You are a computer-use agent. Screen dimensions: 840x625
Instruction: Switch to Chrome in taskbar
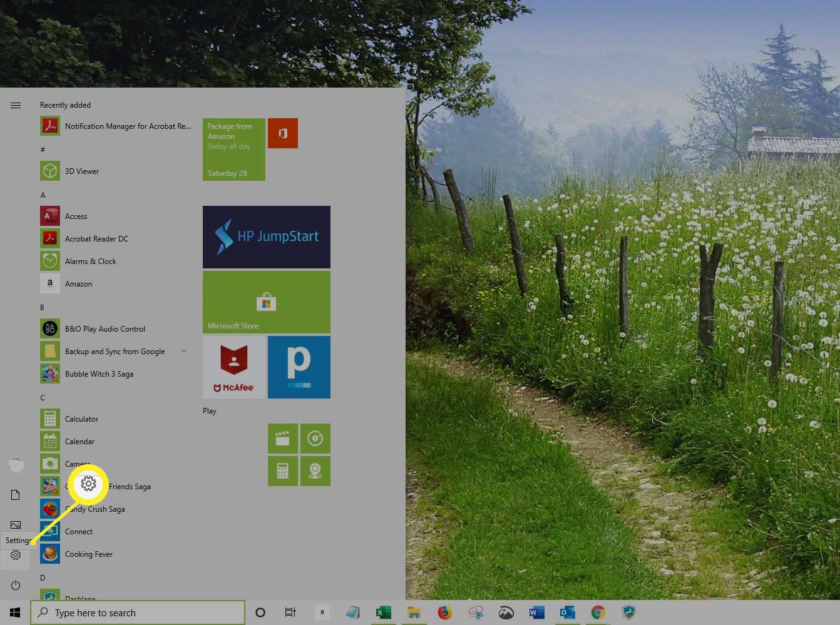[598, 612]
